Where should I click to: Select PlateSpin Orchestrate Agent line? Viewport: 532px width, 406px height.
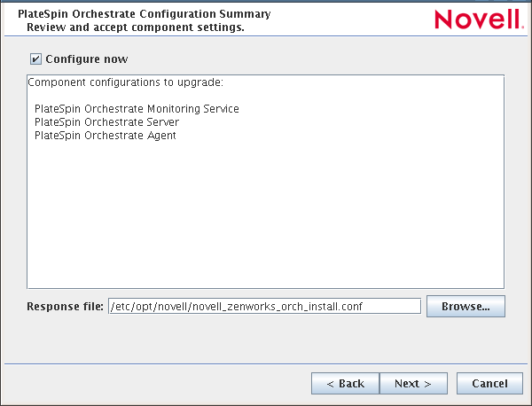click(105, 136)
